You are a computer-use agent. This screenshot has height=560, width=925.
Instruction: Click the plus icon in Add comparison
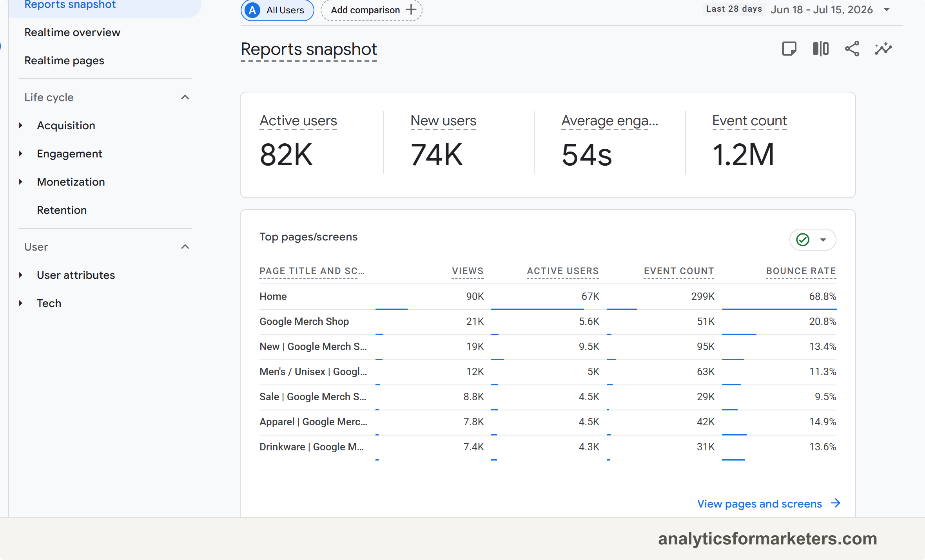click(x=411, y=10)
